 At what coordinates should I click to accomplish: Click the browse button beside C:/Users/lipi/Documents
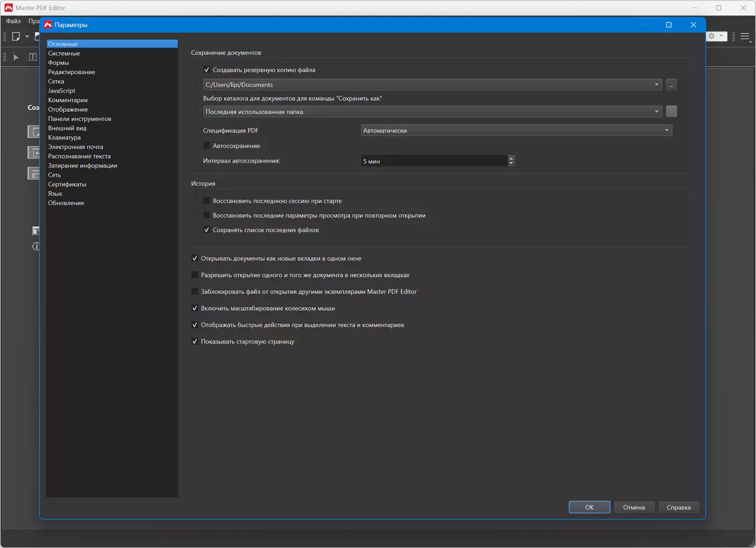pos(671,85)
